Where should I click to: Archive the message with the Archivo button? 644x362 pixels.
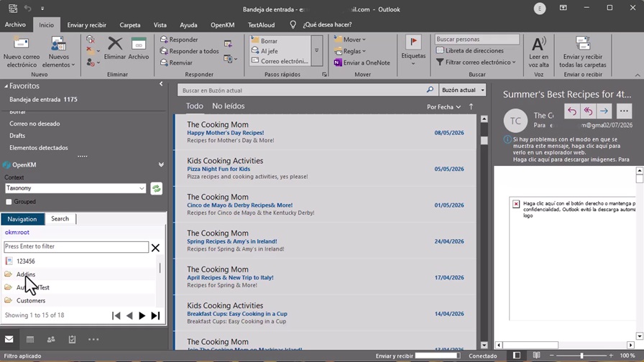click(x=139, y=48)
